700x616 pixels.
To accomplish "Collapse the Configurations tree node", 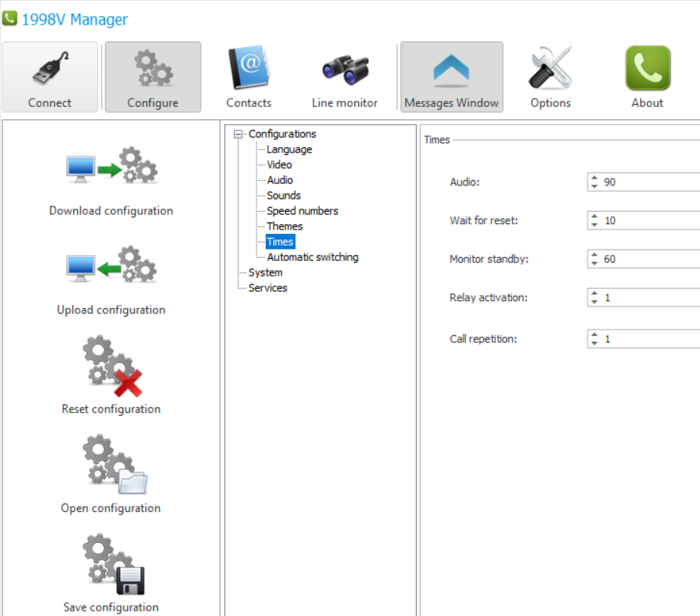I will (238, 134).
